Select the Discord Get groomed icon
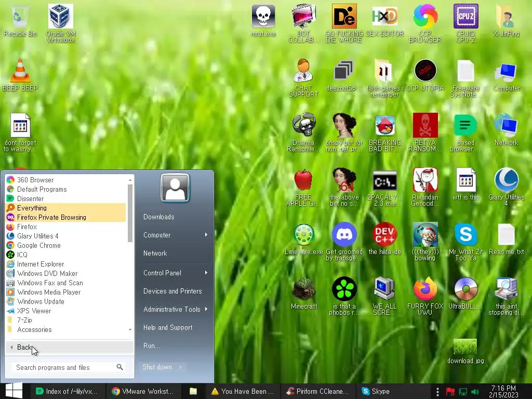This screenshot has height=399, width=532. click(344, 242)
